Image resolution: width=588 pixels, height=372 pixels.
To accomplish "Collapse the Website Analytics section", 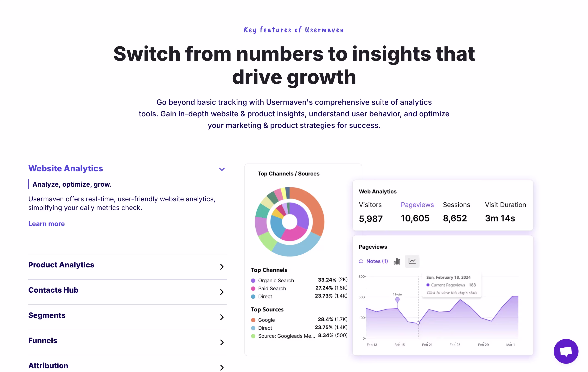I will click(x=222, y=169).
